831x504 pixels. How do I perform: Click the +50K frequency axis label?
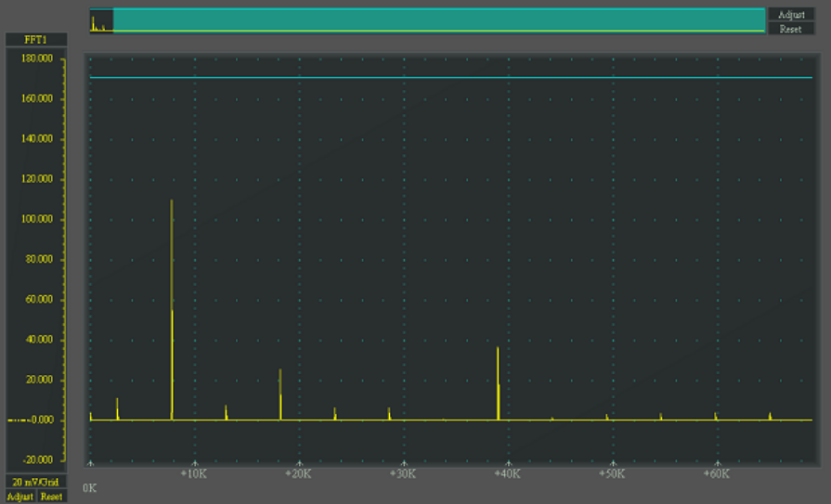612,473
